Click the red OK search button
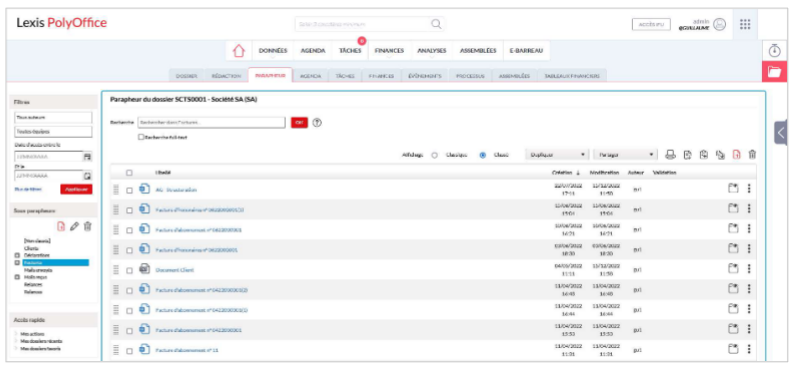 pyautogui.click(x=299, y=123)
